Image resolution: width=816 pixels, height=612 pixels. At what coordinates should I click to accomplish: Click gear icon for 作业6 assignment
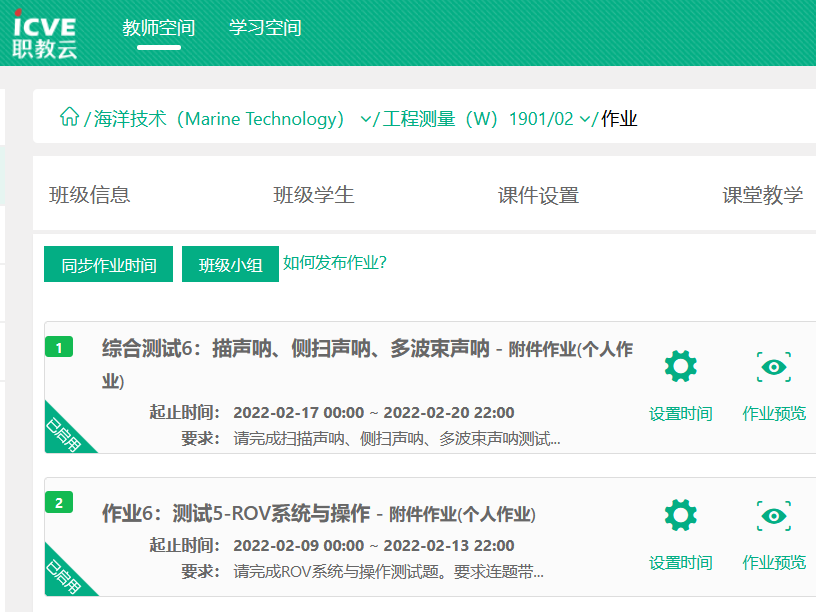click(x=680, y=516)
